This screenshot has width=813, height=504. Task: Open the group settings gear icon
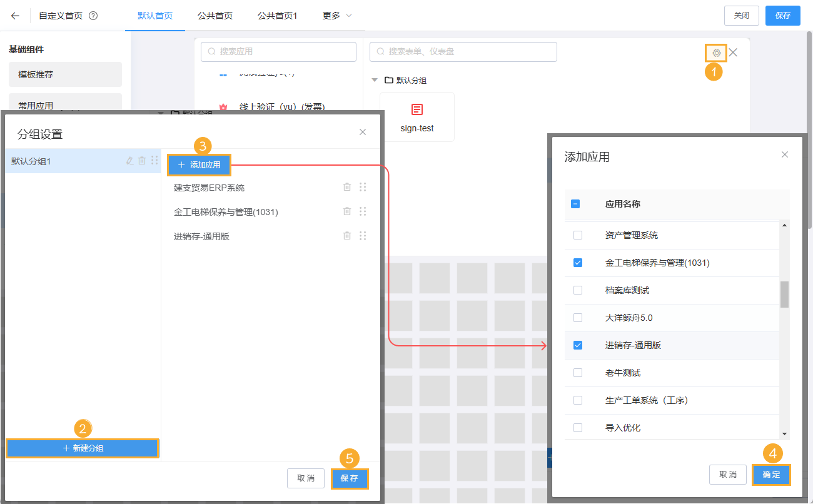click(x=715, y=53)
